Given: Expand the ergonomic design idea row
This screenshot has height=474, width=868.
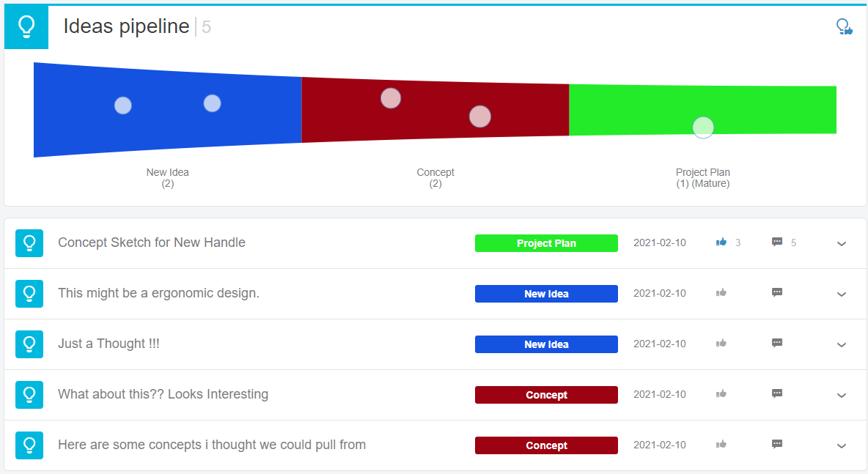Looking at the screenshot, I should pyautogui.click(x=842, y=295).
